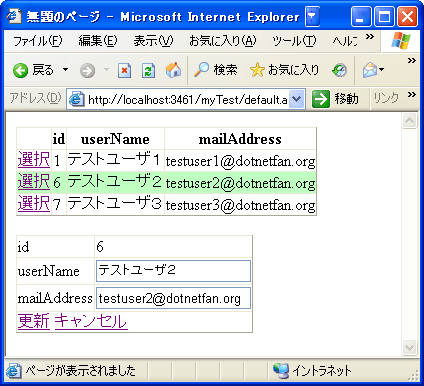Click the Forward arrow icon

click(87, 70)
